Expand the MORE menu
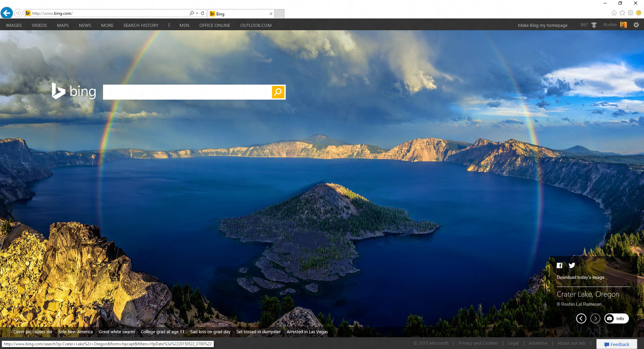The height and width of the screenshot is (349, 644). (x=107, y=25)
